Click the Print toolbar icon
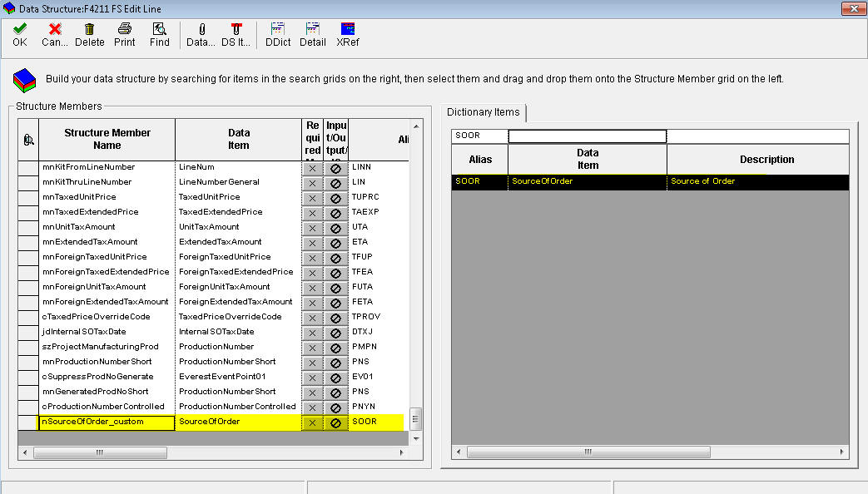This screenshot has width=868, height=494. pos(125,35)
